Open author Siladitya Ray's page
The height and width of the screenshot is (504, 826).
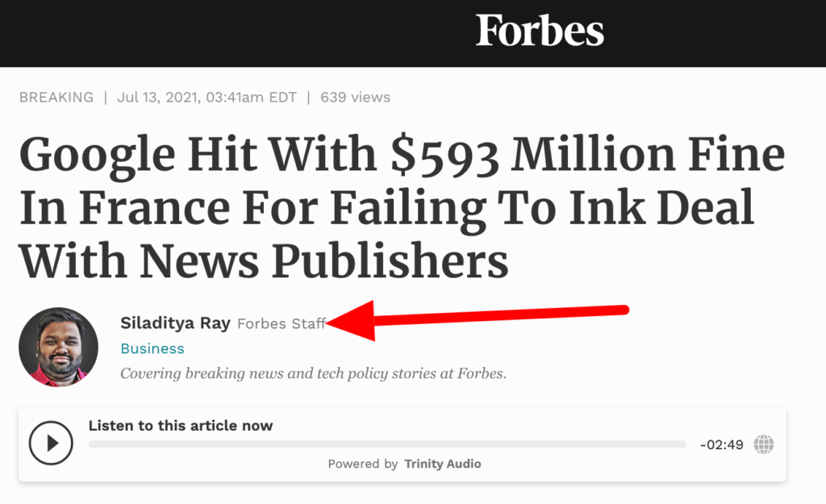(175, 323)
